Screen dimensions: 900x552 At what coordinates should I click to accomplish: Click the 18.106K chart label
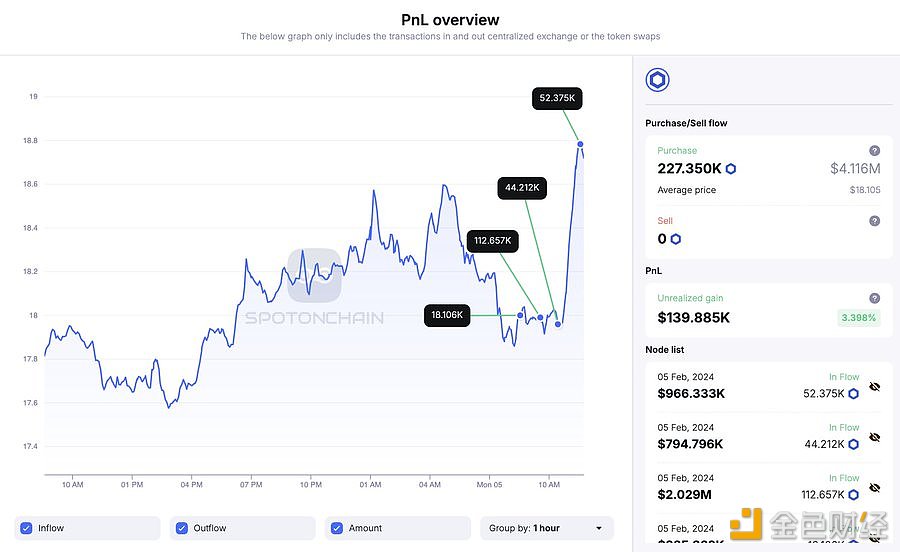(x=447, y=315)
